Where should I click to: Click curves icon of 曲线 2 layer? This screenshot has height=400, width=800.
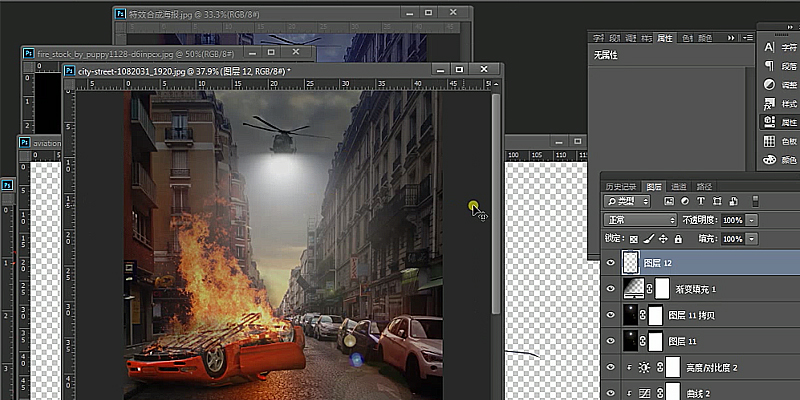click(644, 393)
